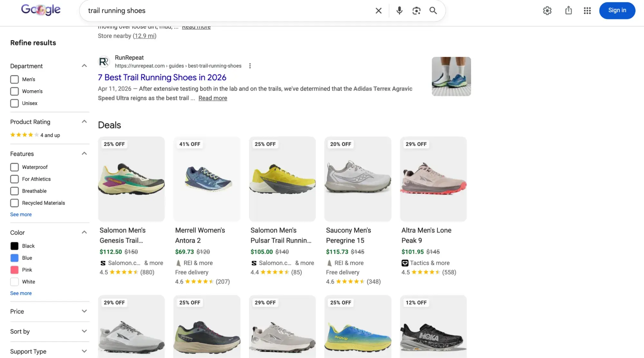Select the Black color swatch
Image resolution: width=644 pixels, height=358 pixels.
coord(14,246)
